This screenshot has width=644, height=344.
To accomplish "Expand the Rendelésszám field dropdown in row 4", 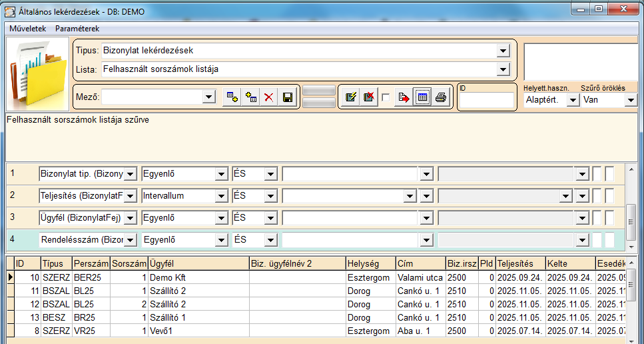I will click(x=130, y=240).
